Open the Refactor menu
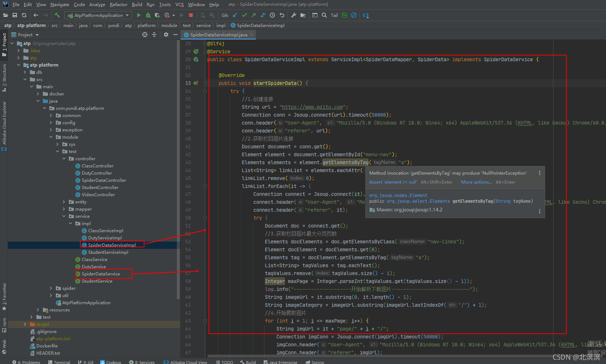Screen dimensions: 606x364 point(119,4)
